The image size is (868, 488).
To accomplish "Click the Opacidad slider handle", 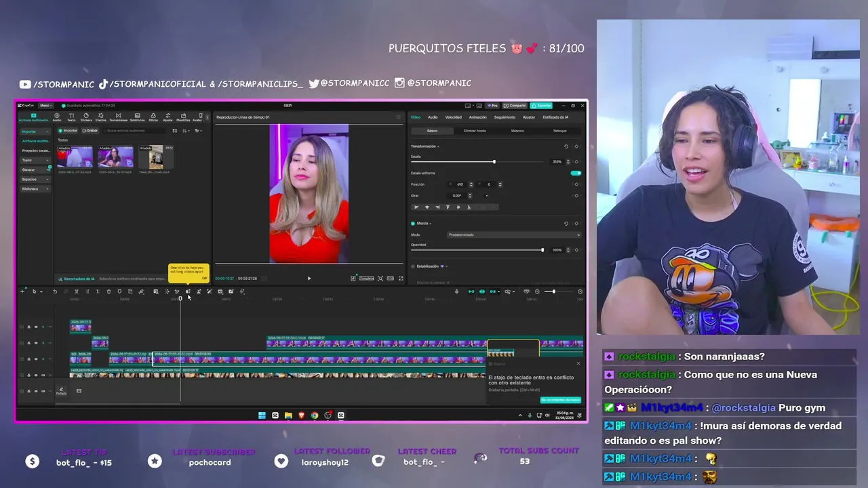I will point(542,250).
